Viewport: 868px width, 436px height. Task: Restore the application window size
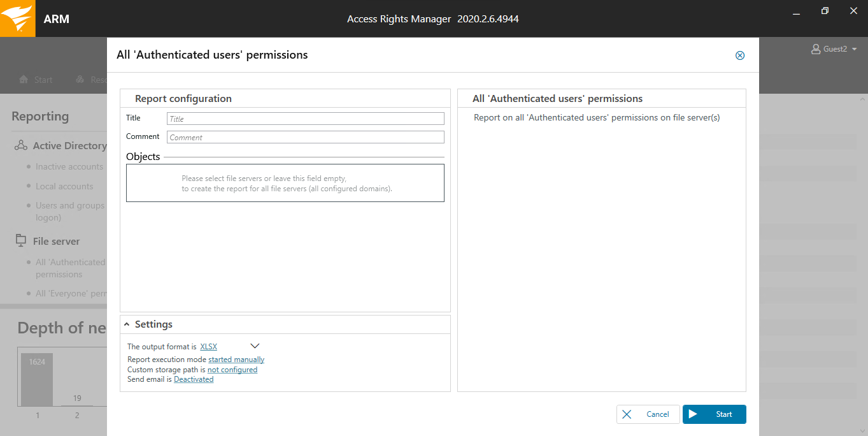pyautogui.click(x=825, y=11)
